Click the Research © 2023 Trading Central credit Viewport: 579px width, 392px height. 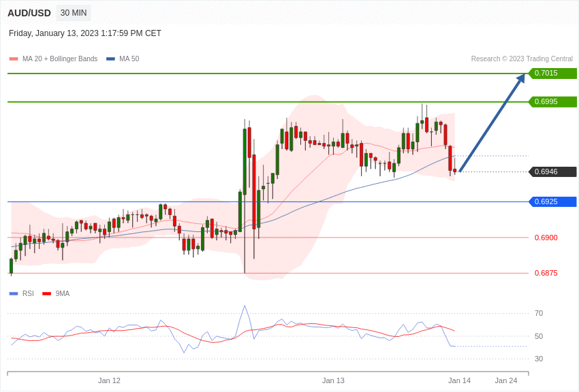[x=522, y=59]
